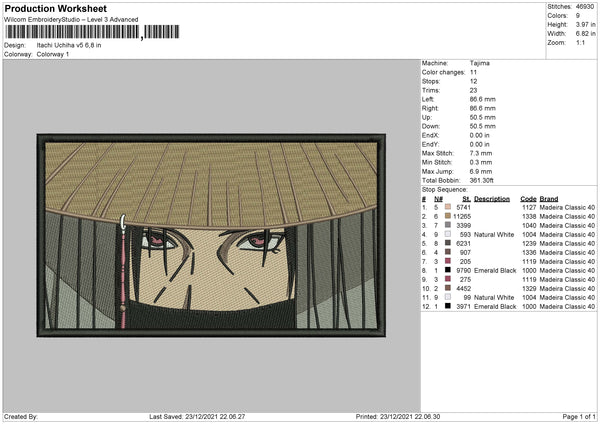Click the 'EndY:' label

[x=430, y=144]
